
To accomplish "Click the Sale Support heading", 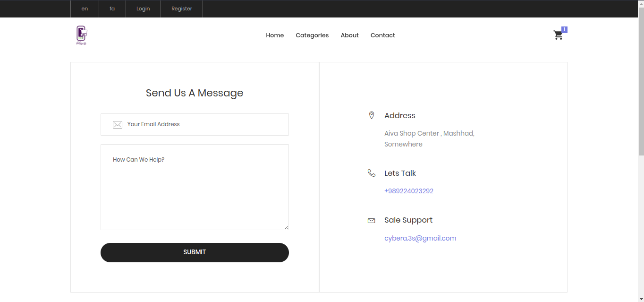I will point(408,220).
